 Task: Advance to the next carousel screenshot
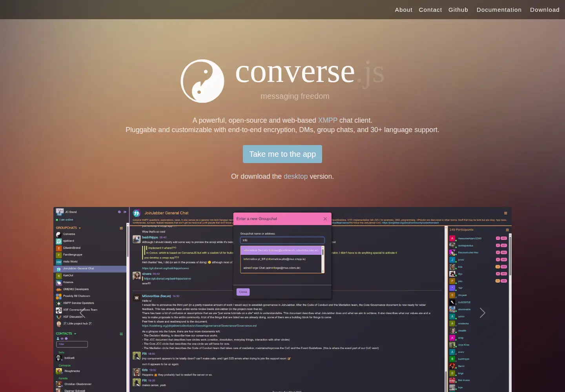point(482,313)
